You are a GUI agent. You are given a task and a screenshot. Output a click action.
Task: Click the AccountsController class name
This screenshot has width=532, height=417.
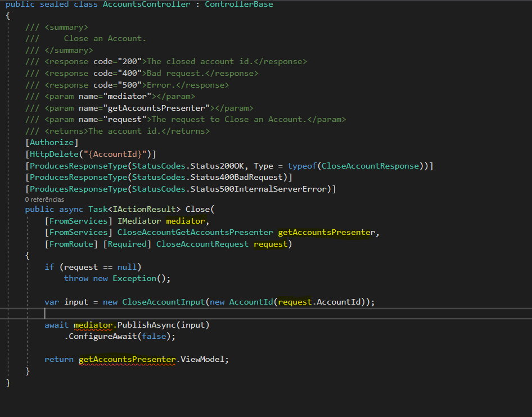pos(147,4)
